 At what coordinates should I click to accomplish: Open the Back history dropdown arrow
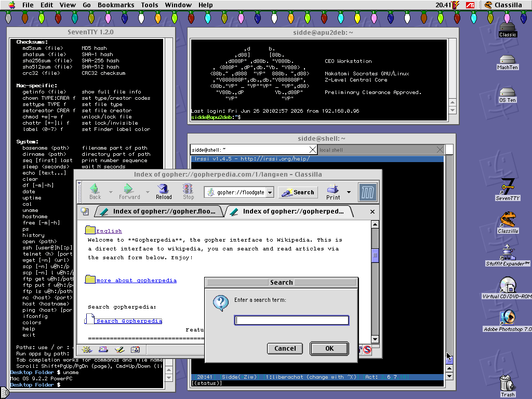[111, 192]
